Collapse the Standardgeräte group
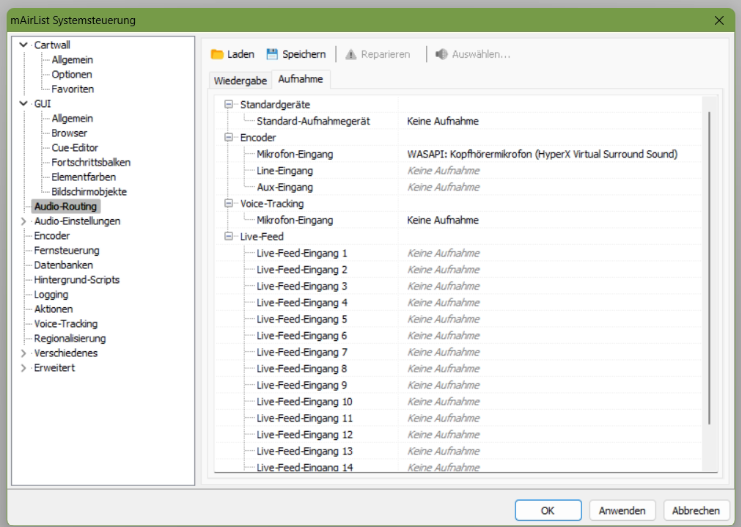This screenshot has width=741, height=527. tap(229, 104)
